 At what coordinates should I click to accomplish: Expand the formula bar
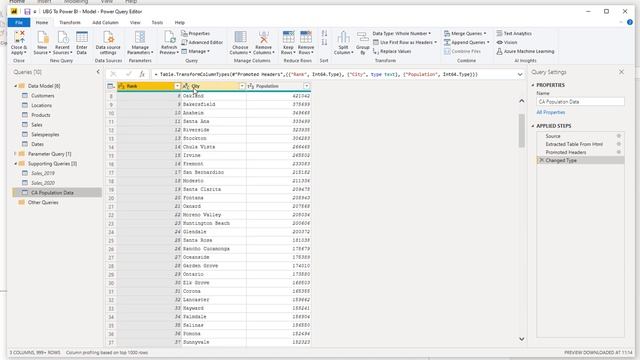520,74
